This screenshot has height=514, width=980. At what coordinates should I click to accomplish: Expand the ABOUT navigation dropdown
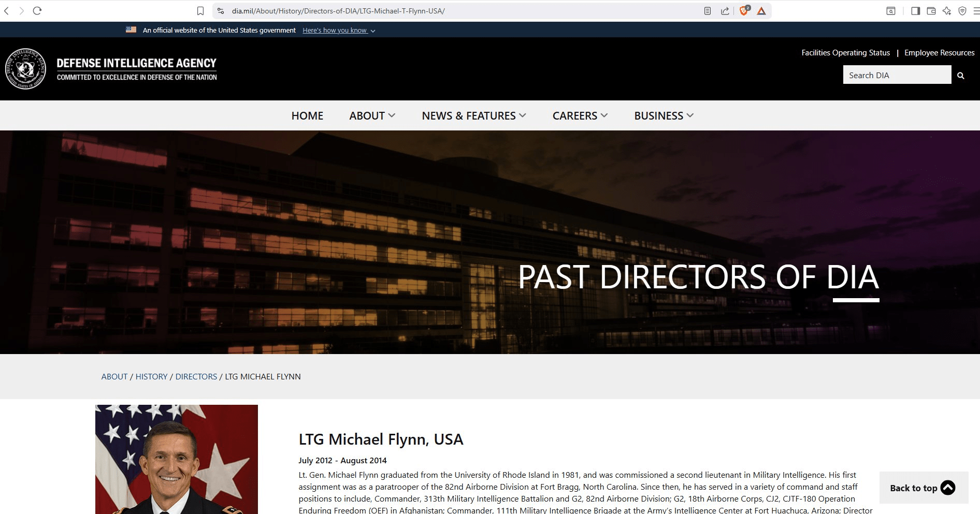click(x=372, y=115)
